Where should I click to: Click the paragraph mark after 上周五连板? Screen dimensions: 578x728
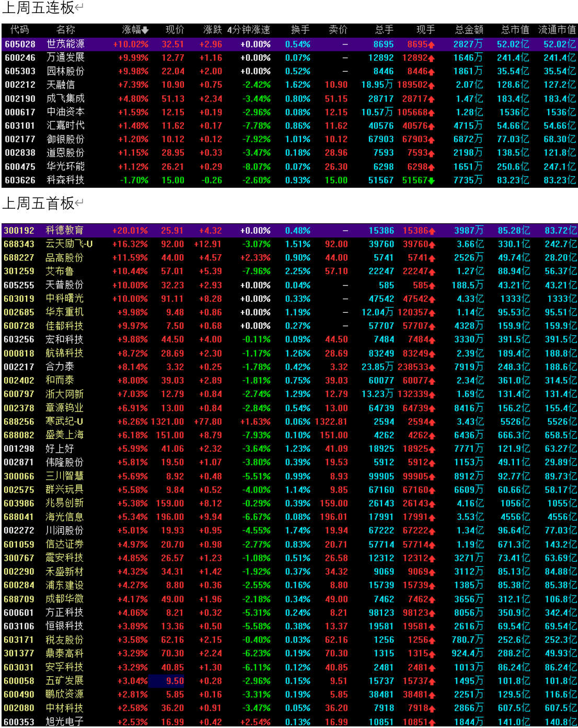click(79, 8)
